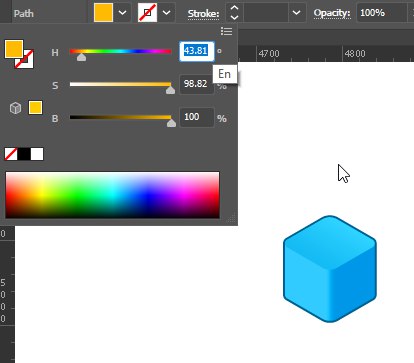Select the blue cube on the artboard
This screenshot has width=414, height=363.
pyautogui.click(x=330, y=269)
